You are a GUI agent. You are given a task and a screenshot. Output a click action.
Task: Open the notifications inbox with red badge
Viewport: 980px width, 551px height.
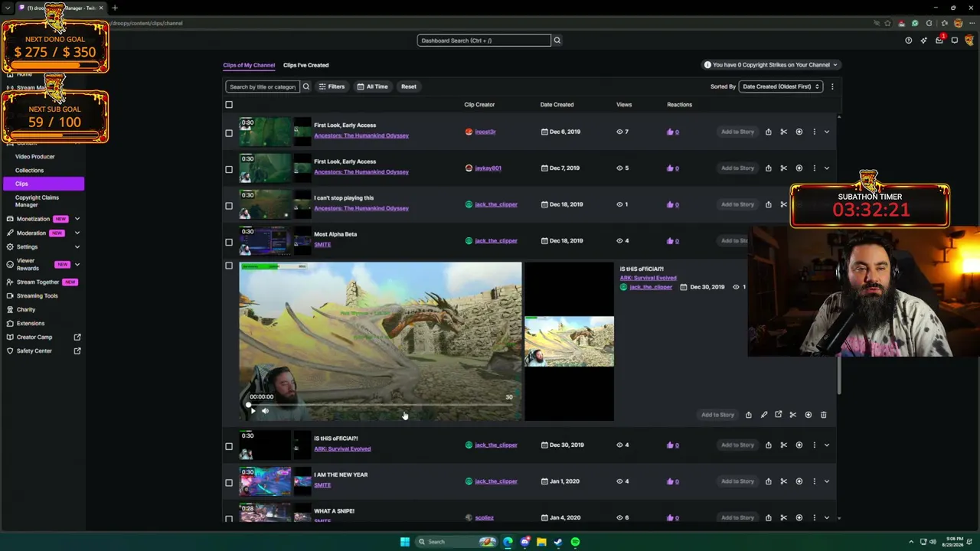point(939,40)
